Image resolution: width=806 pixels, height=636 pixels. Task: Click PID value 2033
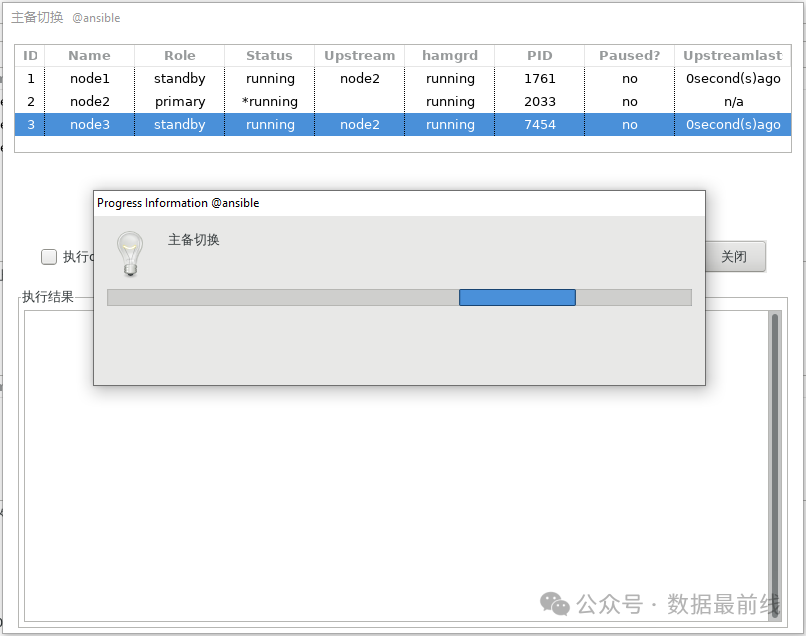point(539,101)
